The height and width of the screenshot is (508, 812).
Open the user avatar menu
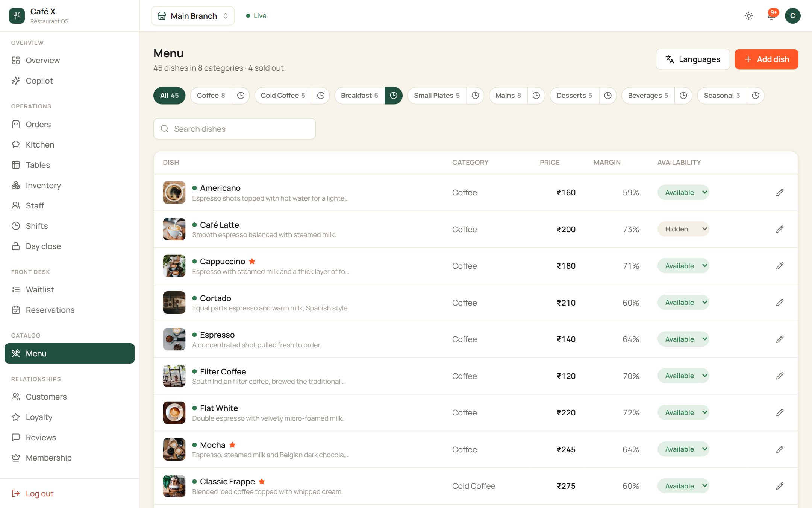point(792,16)
